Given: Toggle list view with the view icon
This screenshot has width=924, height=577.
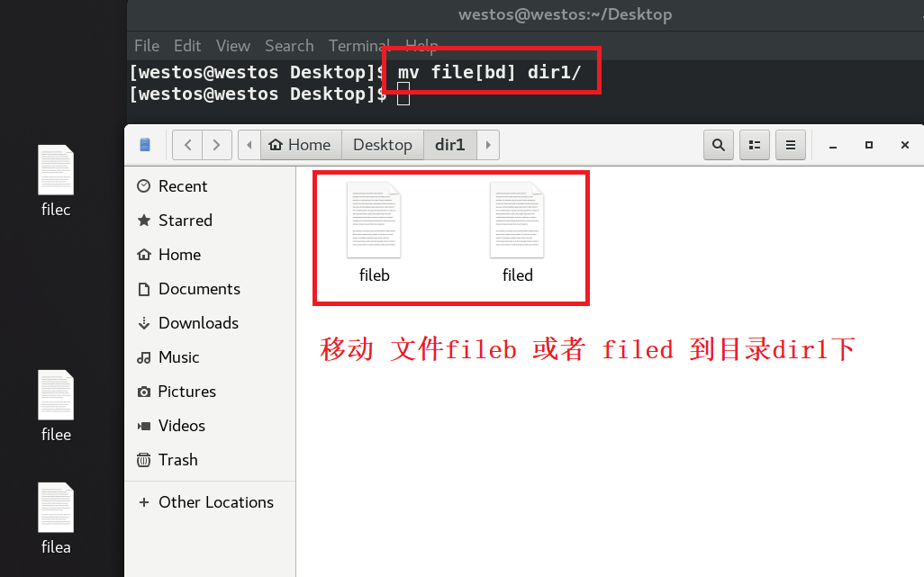Looking at the screenshot, I should tap(755, 145).
